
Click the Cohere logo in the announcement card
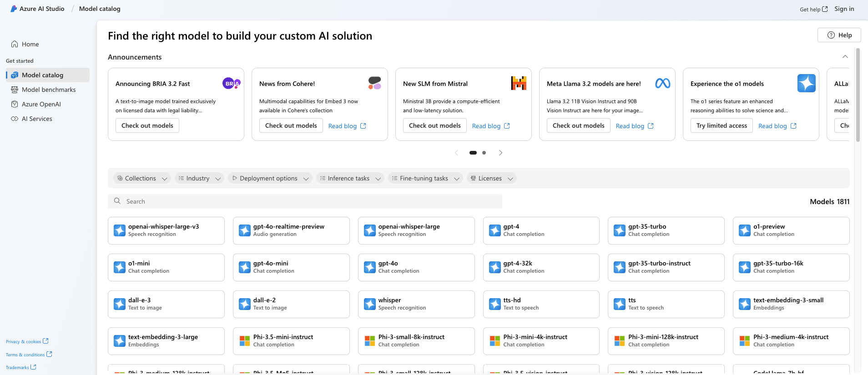(x=374, y=83)
